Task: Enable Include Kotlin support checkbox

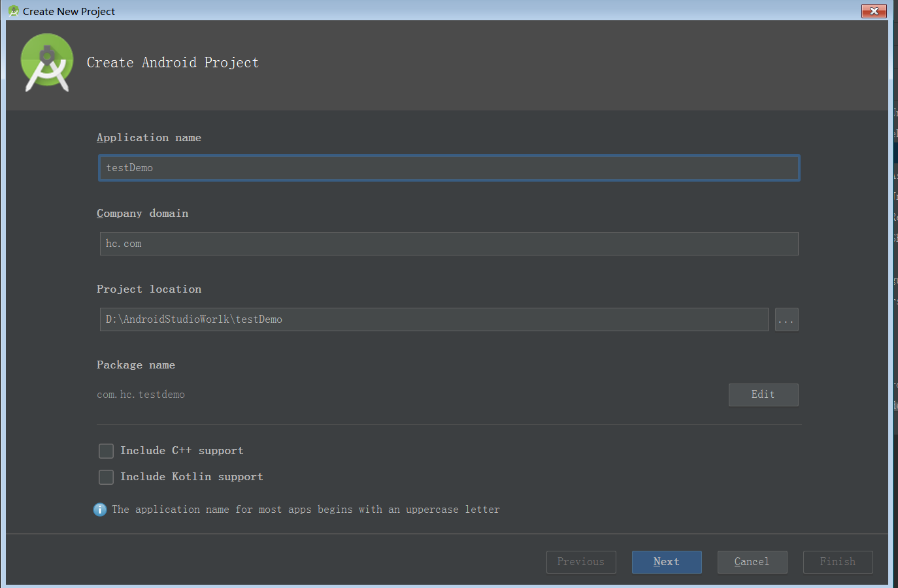Action: coord(106,477)
